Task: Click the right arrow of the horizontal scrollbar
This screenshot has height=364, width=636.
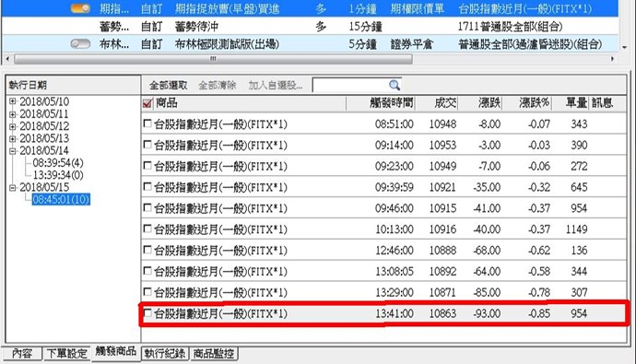Action: [612, 59]
